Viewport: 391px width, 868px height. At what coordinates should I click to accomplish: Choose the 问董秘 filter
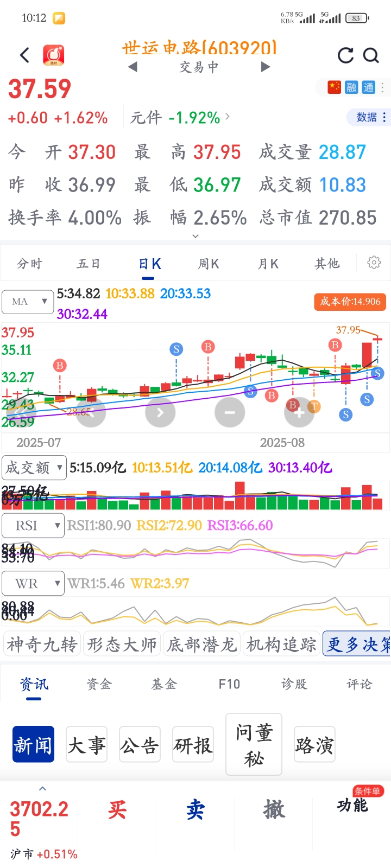pyautogui.click(x=254, y=744)
